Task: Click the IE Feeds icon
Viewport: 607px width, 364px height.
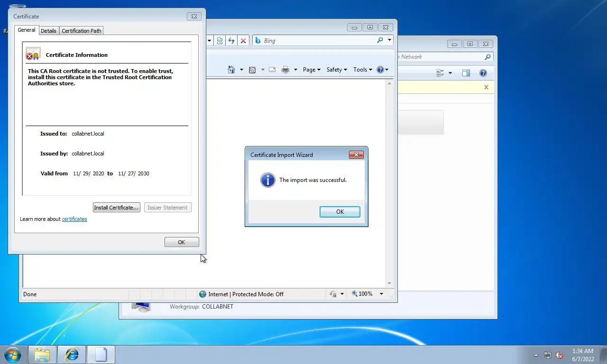Action: pyautogui.click(x=252, y=70)
